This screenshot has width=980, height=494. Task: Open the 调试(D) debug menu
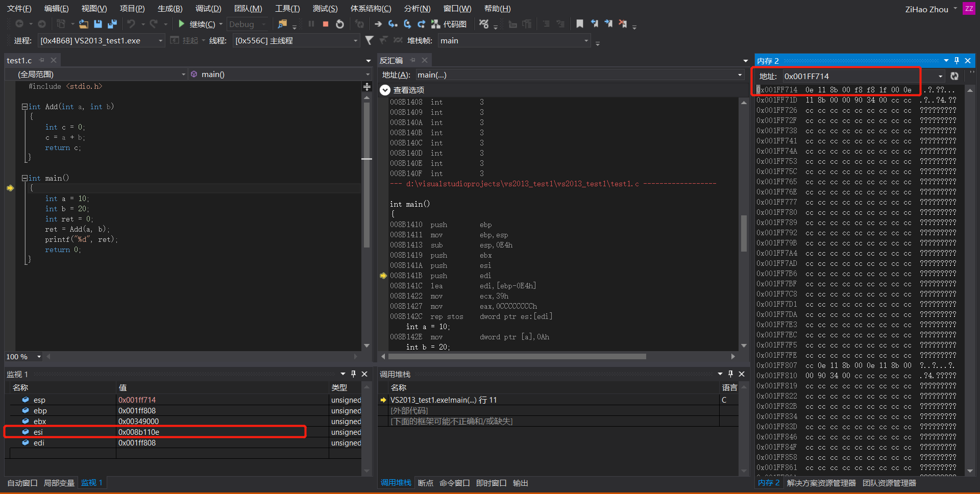tap(208, 8)
